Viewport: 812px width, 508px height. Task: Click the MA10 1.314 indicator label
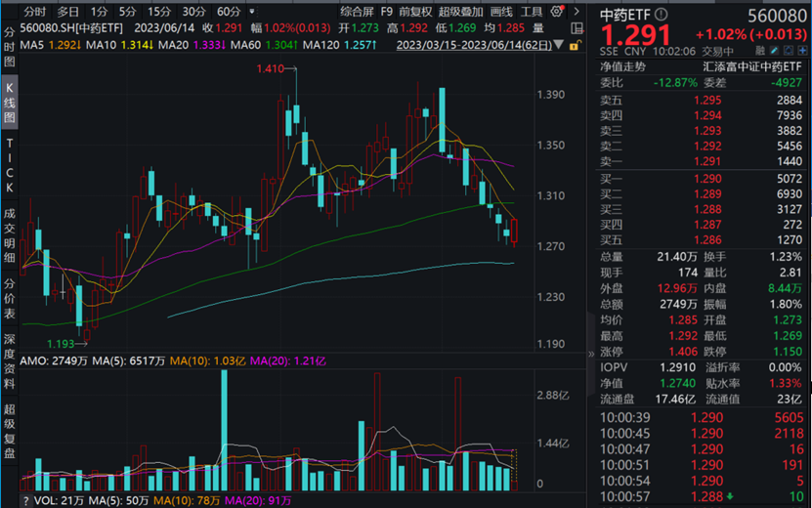point(119,45)
